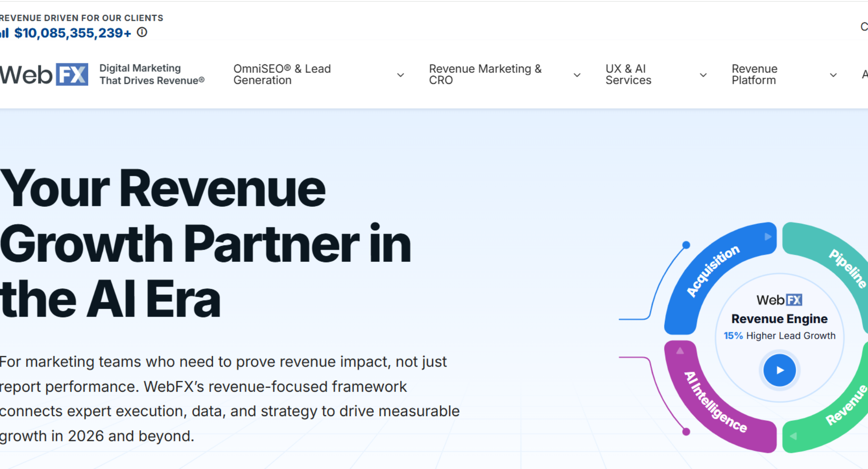Play the Revenue Engine video
The height and width of the screenshot is (469, 868).
coord(779,370)
